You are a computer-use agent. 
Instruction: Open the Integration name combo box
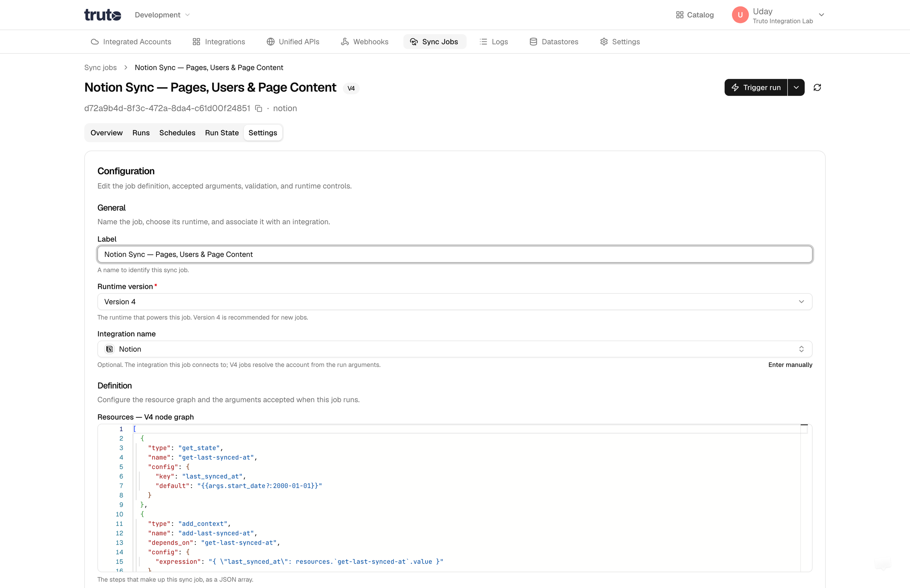(x=455, y=349)
